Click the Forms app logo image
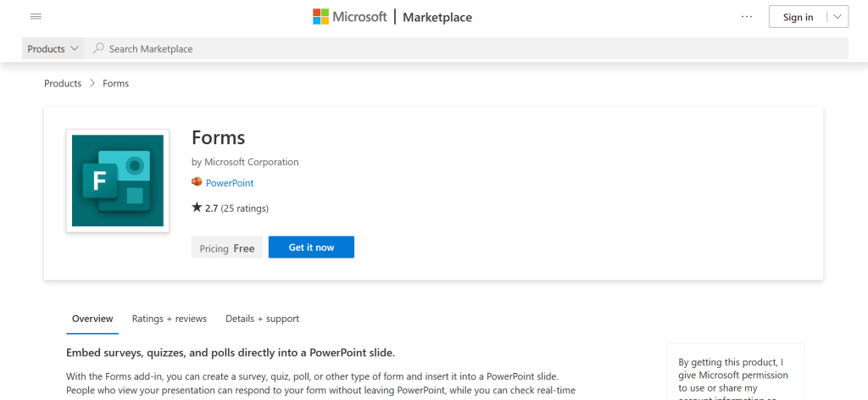 (x=118, y=181)
